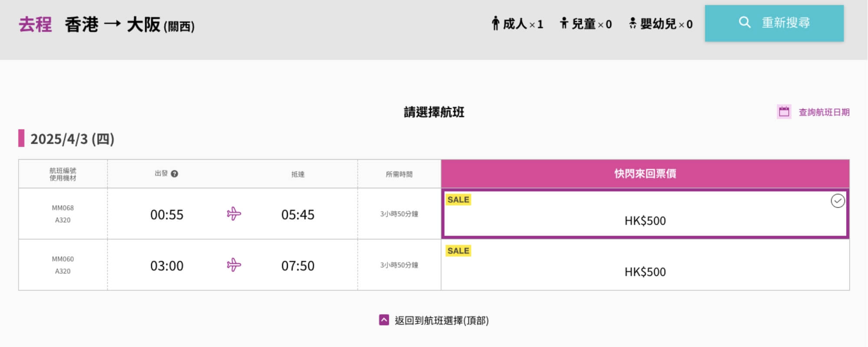This screenshot has width=868, height=347.
Task: Click the help question mark beside 出發
Action: [x=174, y=174]
